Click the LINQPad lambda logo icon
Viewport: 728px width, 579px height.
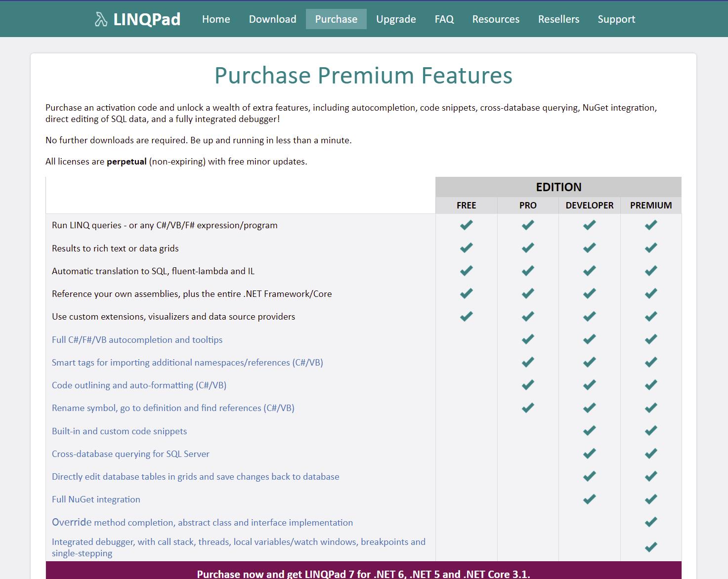[101, 19]
